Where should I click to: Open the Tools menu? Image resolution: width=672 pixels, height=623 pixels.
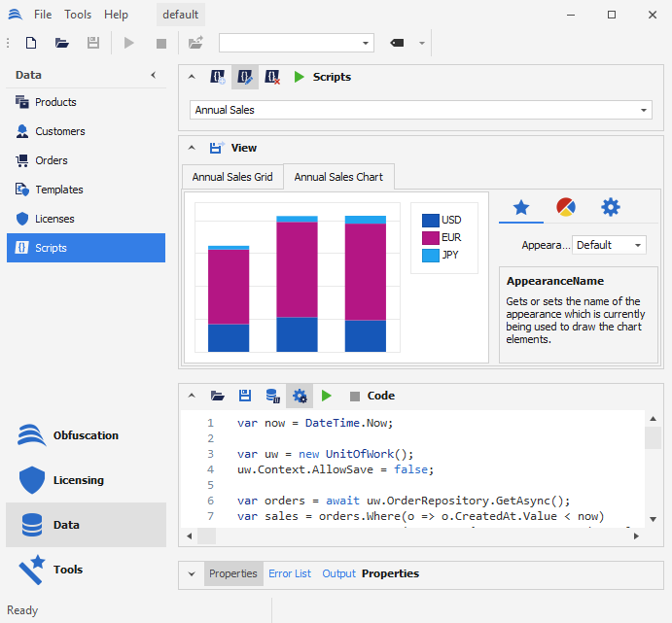point(78,15)
